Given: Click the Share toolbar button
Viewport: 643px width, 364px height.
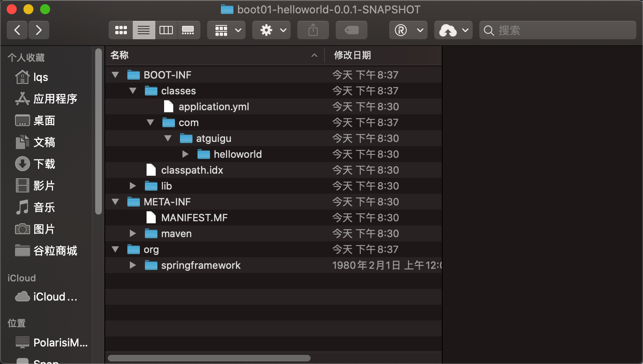Looking at the screenshot, I should (x=313, y=30).
